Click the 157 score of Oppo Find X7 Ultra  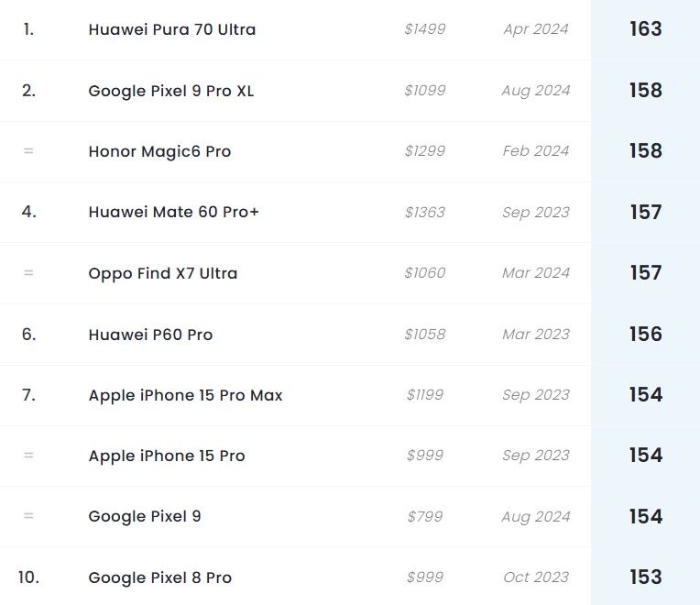646,273
